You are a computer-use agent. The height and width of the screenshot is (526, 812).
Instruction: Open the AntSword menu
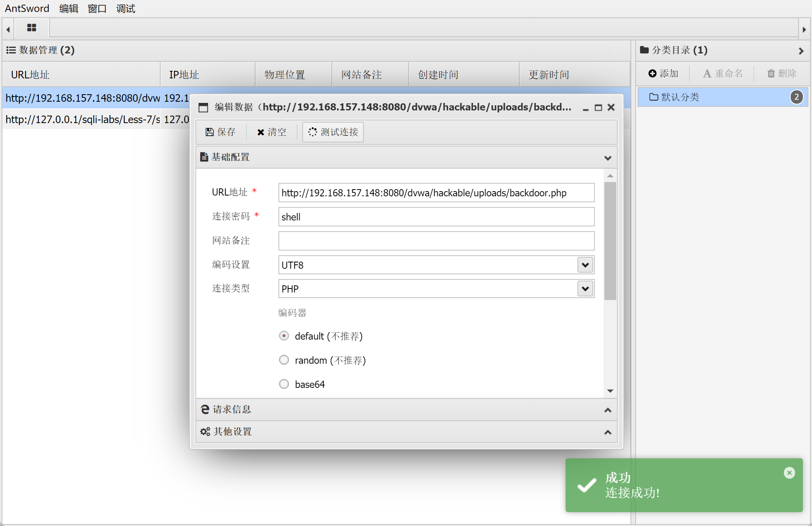tap(27, 8)
